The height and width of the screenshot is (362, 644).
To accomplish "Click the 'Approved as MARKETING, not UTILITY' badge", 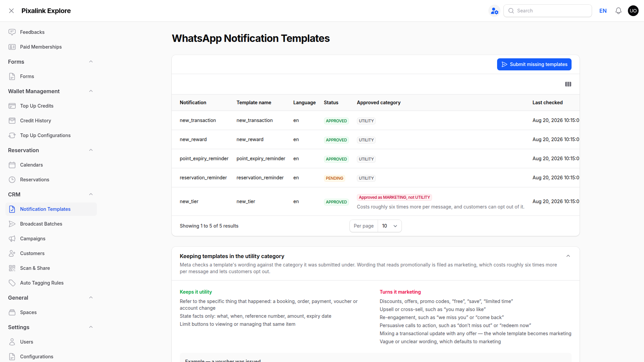I will [x=394, y=197].
